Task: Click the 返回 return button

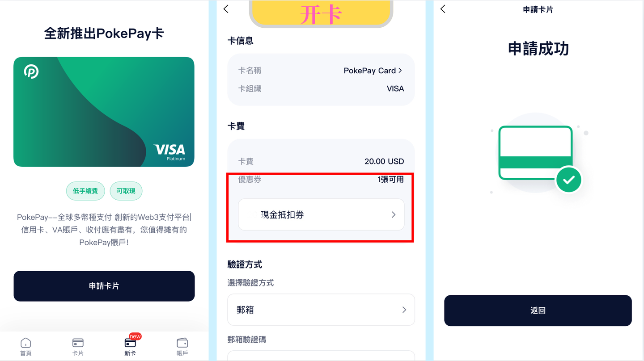Action: (x=538, y=311)
